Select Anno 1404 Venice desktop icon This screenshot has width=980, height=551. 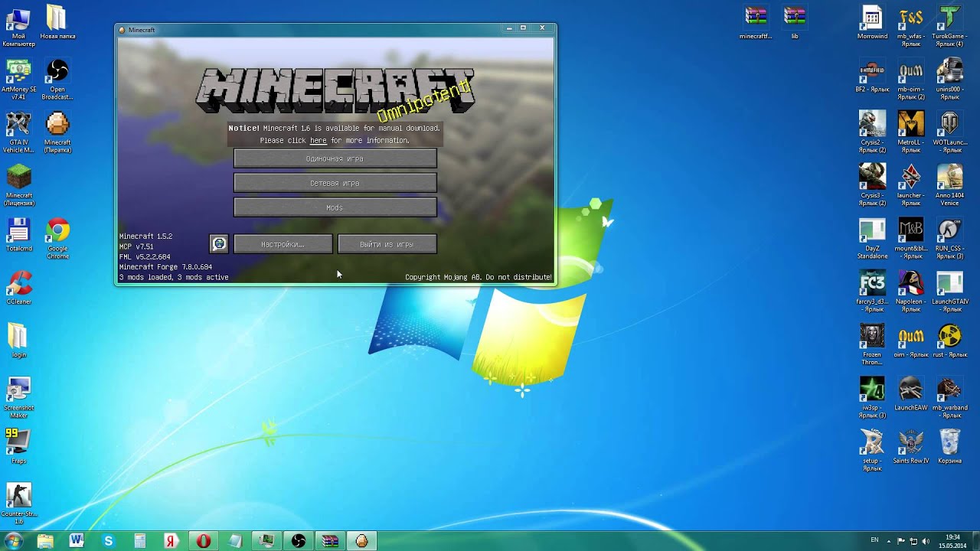pyautogui.click(x=949, y=185)
